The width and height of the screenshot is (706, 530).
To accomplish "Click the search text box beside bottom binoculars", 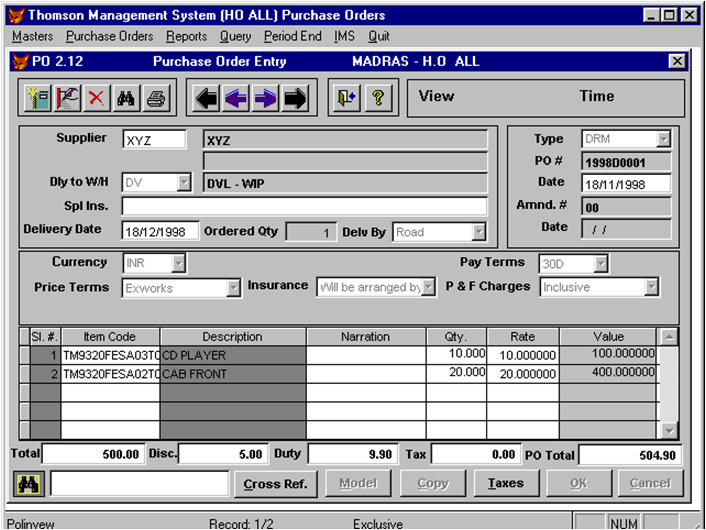I will [x=140, y=484].
